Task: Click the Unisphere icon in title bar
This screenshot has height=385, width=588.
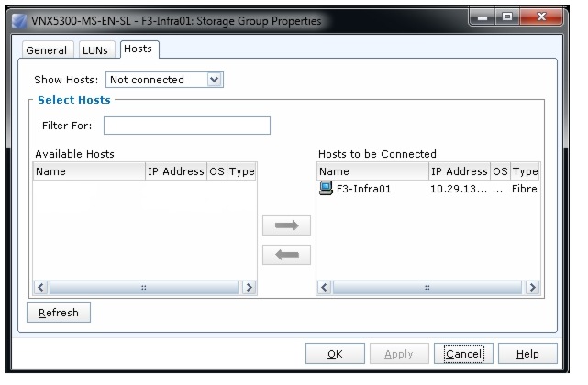Action: pyautogui.click(x=19, y=21)
